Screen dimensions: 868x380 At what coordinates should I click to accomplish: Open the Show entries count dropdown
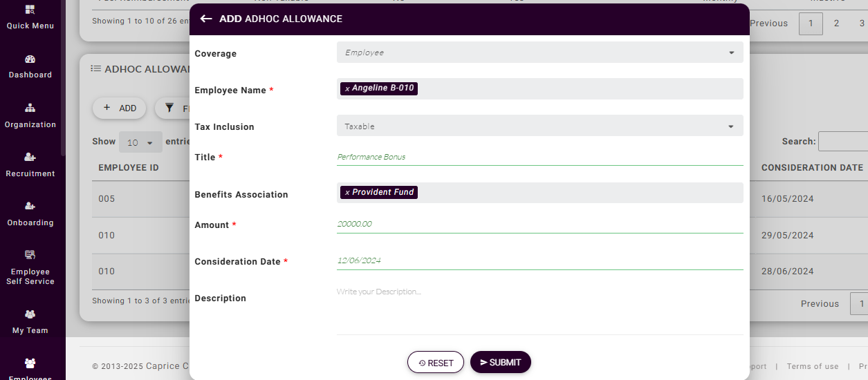point(140,142)
